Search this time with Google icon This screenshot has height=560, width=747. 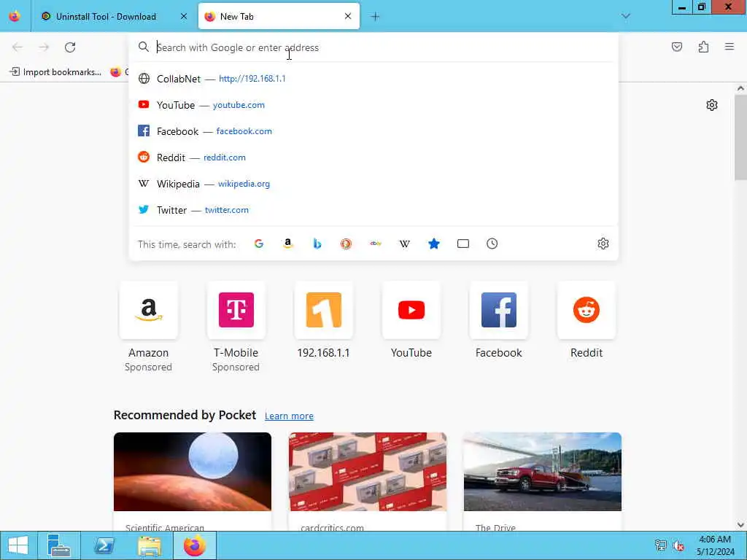coord(259,244)
